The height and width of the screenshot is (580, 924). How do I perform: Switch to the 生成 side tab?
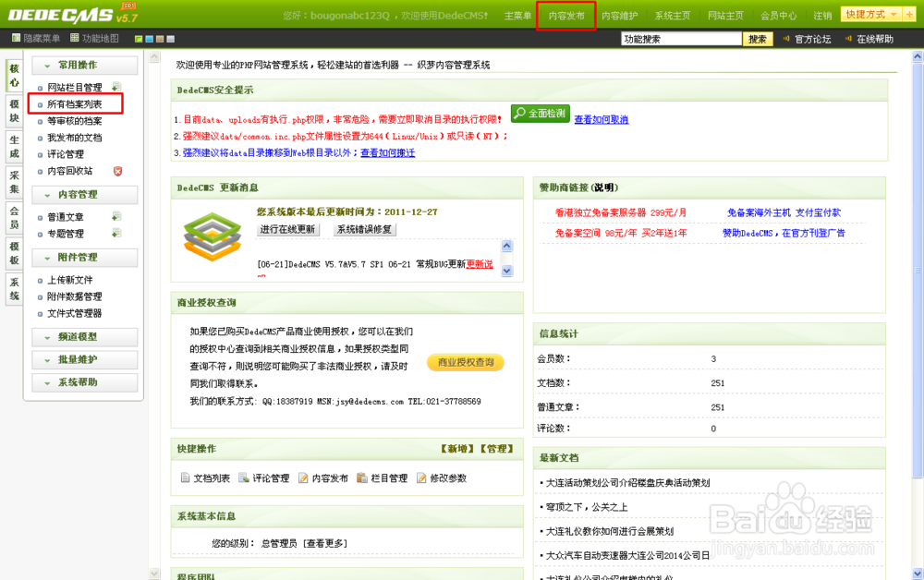pos(14,147)
